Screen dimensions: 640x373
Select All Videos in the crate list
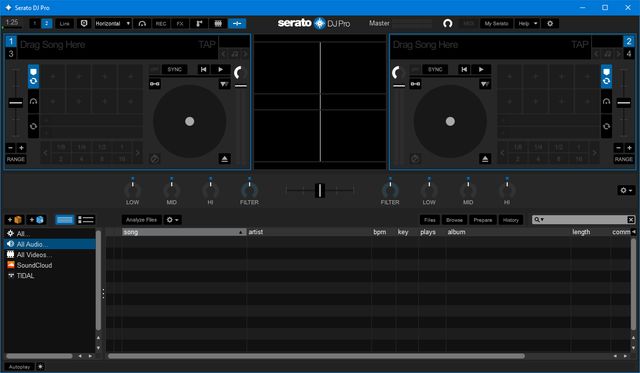(x=50, y=255)
